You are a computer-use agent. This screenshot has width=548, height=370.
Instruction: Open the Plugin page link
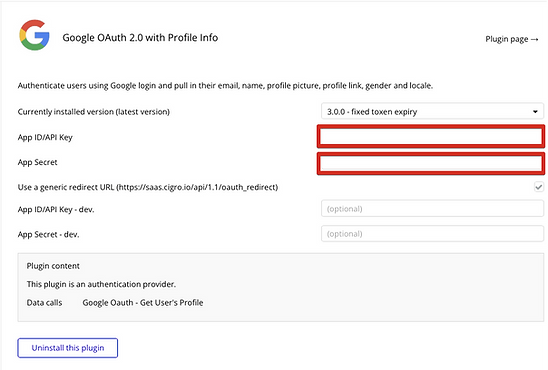[512, 39]
